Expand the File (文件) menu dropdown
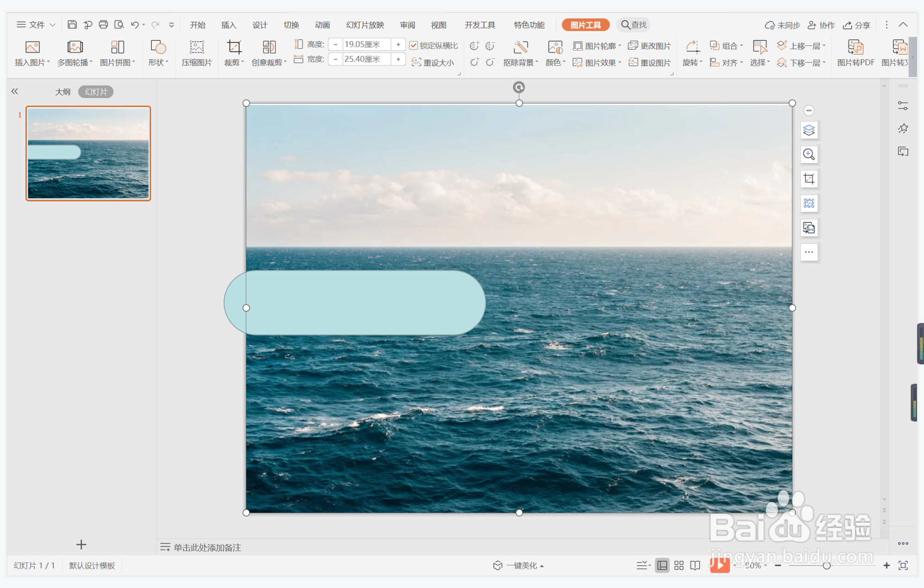Viewport: 924px width, 588px height. pos(36,25)
